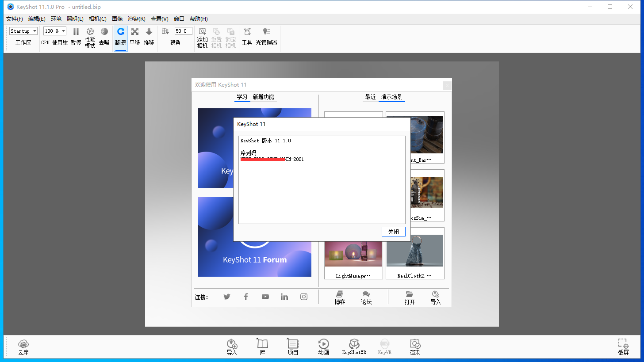Open the 帮助(H) menu

pyautogui.click(x=199, y=19)
